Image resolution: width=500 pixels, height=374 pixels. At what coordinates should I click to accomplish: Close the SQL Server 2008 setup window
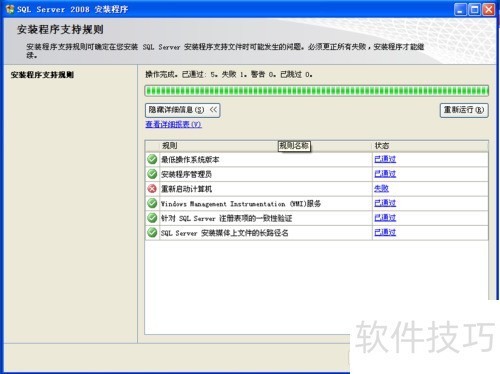pos(489,9)
